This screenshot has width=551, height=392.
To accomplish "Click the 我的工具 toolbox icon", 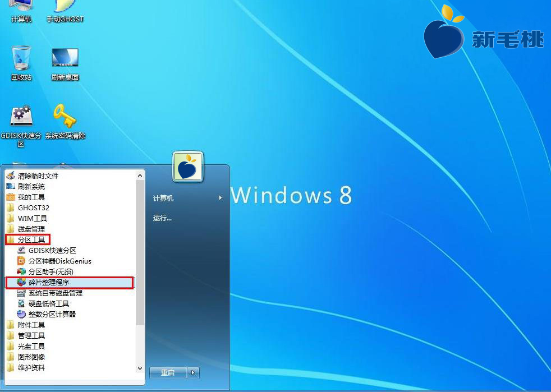I will click(x=11, y=197).
